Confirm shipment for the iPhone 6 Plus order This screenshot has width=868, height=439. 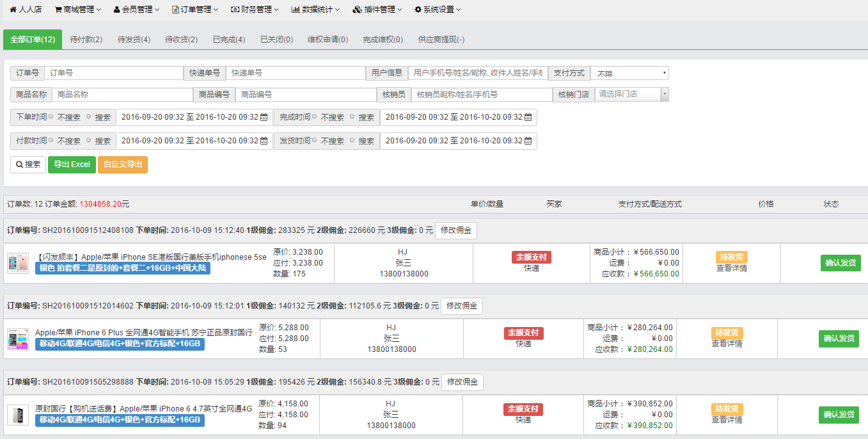click(x=839, y=339)
